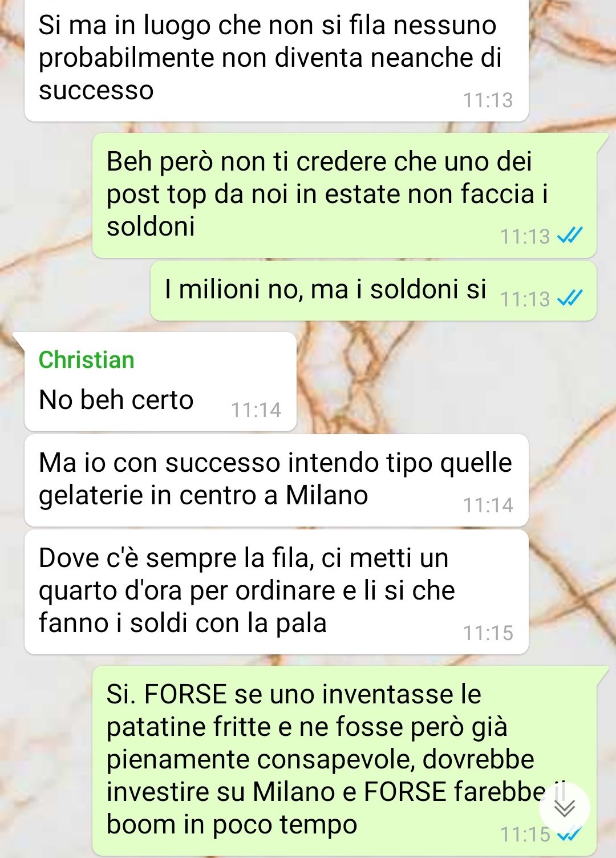Tap read ticks on the 'patatine fritte' message
Image resolution: width=616 pixels, height=858 pixels.
(570, 835)
